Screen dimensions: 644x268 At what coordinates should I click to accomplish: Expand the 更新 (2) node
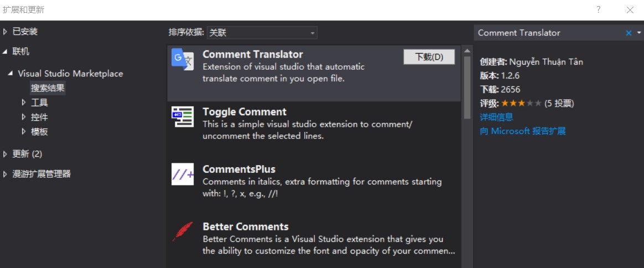point(5,154)
